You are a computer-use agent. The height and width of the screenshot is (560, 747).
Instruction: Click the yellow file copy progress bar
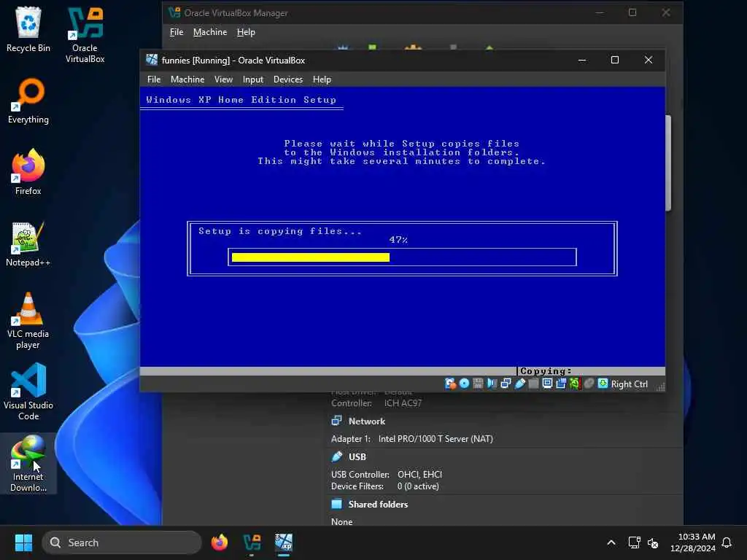click(x=311, y=257)
